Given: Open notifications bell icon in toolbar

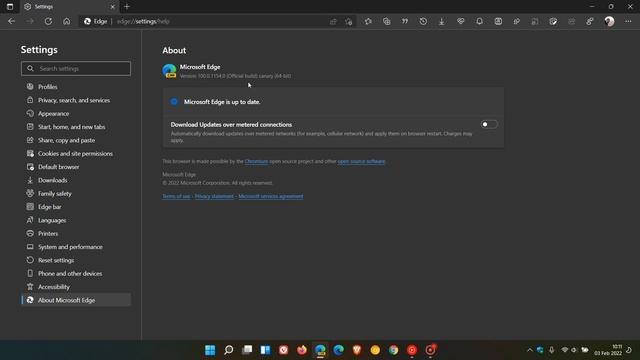Looking at the screenshot, I should coord(479,21).
